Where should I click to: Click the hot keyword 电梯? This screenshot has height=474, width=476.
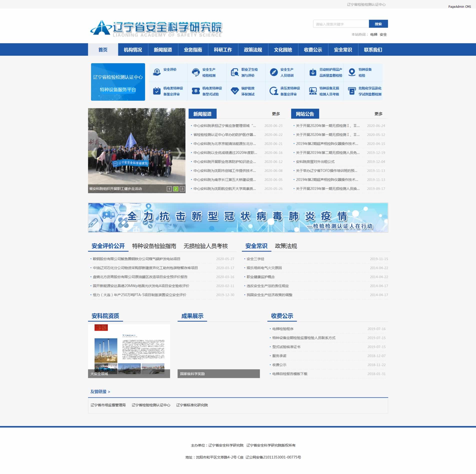[x=374, y=35]
